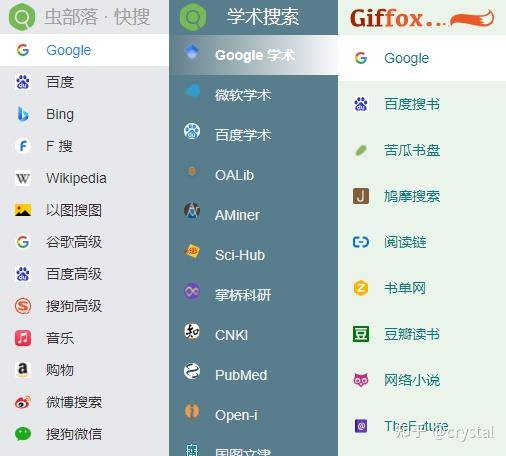
Task: Click the 豆瓣读书 green 豆 icon
Action: pyautogui.click(x=361, y=334)
